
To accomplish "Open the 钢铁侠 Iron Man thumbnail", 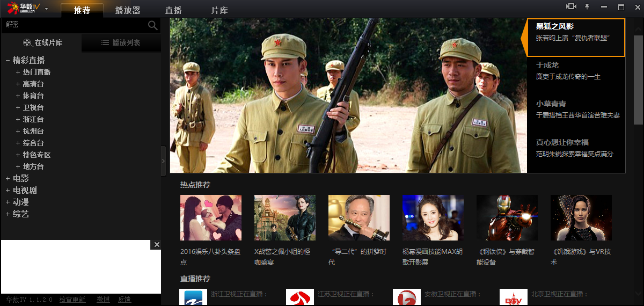I will click(507, 217).
